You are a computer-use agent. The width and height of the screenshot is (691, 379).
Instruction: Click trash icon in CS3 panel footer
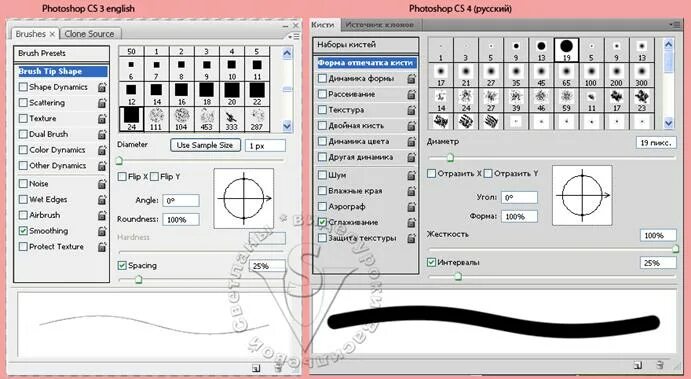(278, 367)
